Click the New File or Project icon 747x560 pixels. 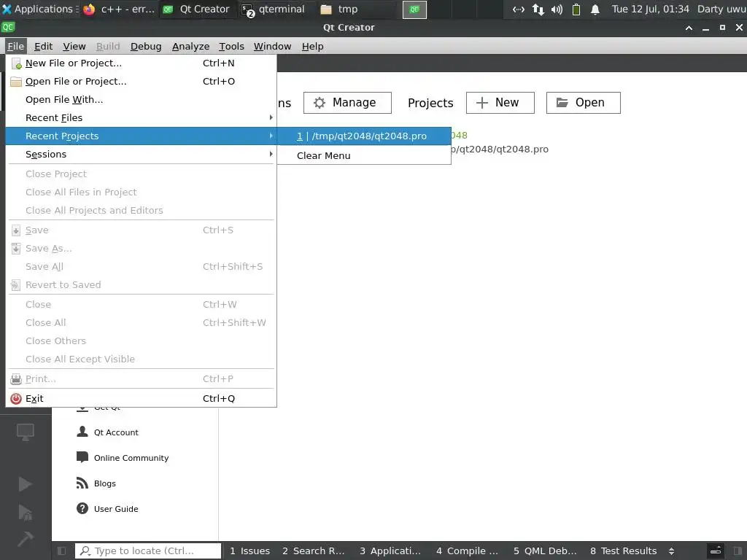(16, 63)
